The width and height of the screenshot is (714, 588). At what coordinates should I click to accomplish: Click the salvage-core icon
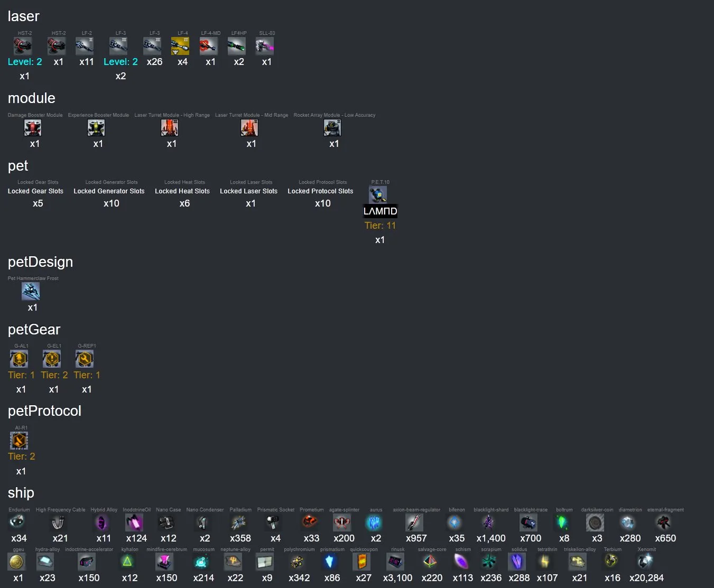click(430, 562)
